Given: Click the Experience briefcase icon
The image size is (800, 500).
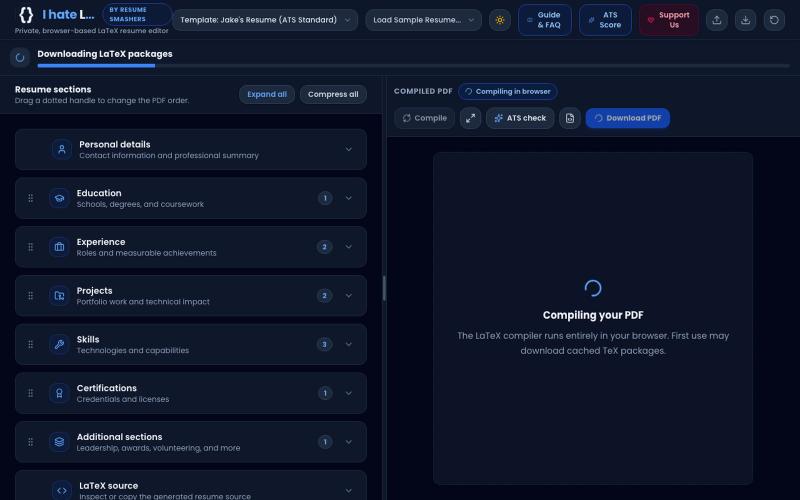Looking at the screenshot, I should pyautogui.click(x=59, y=247).
